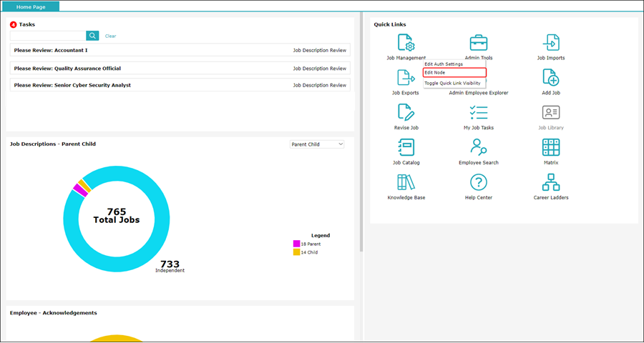The height and width of the screenshot is (343, 644).
Task: Open the Admin Tools briefcase icon
Action: click(478, 42)
